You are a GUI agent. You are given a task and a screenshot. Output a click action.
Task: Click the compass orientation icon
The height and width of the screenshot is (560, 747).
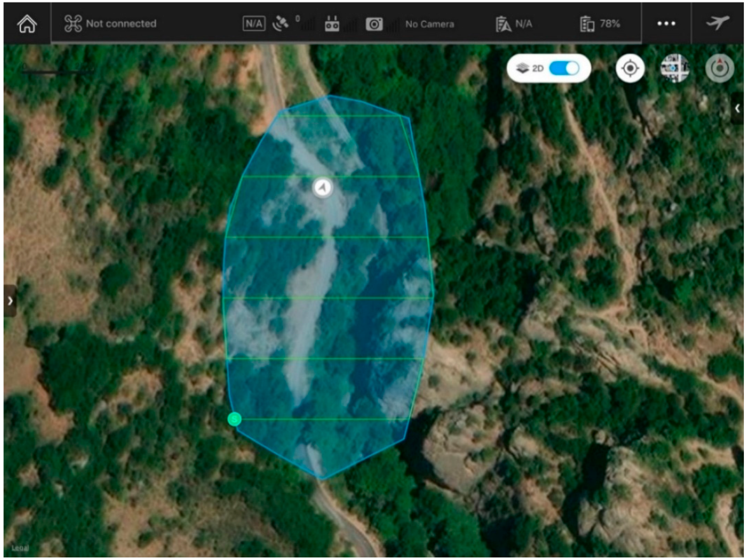(x=720, y=69)
